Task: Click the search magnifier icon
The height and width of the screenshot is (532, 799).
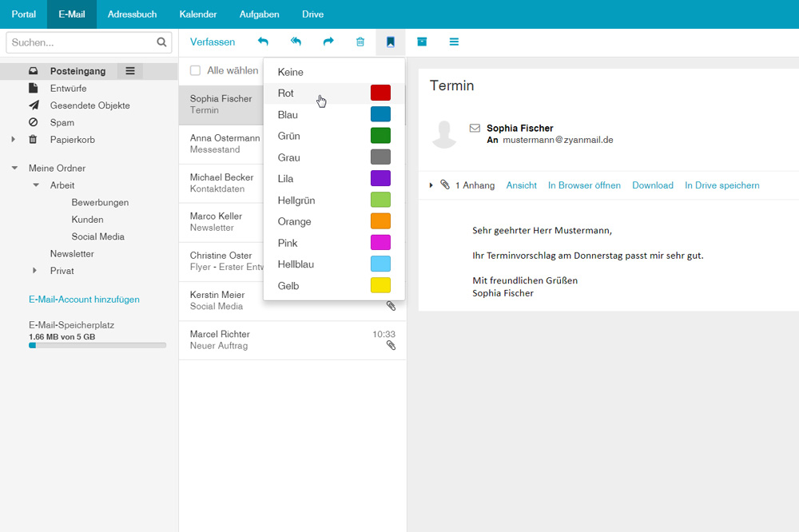Action: [x=161, y=42]
